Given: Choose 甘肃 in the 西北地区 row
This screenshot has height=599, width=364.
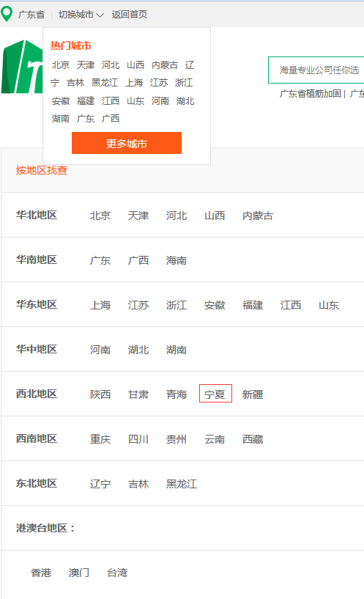Looking at the screenshot, I should 138,394.
